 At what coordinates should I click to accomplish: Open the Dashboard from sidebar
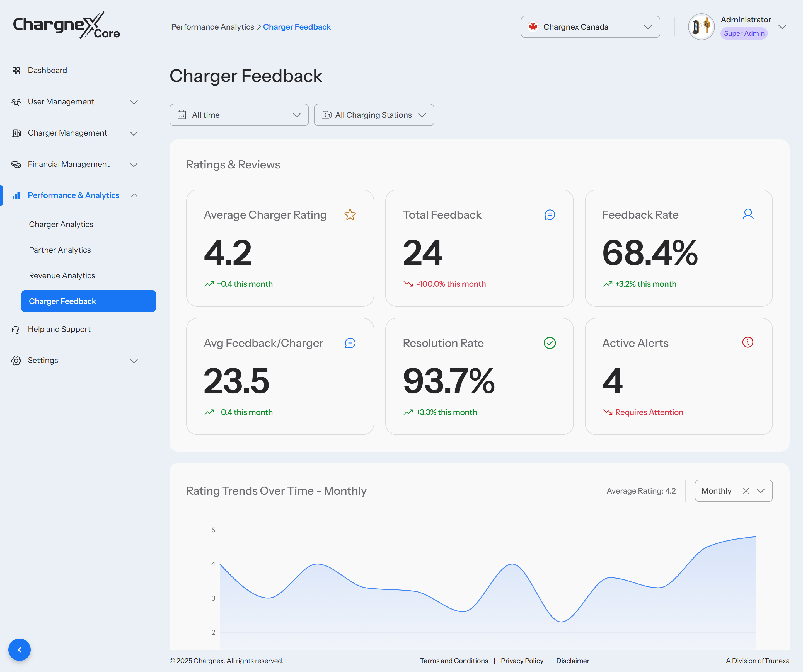[47, 70]
